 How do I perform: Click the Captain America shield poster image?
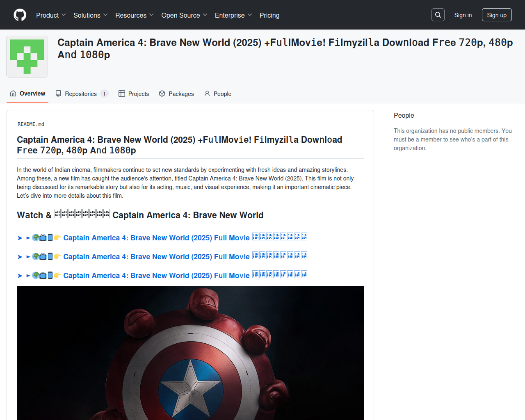tap(190, 353)
